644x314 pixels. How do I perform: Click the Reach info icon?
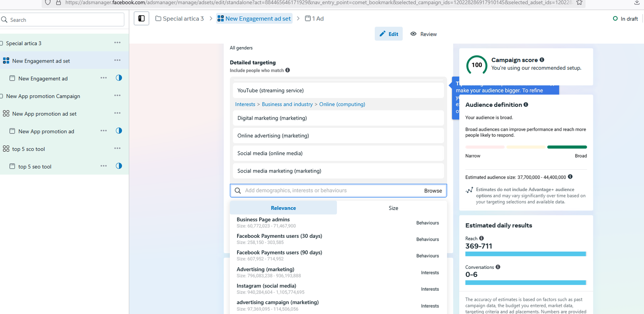click(x=481, y=238)
